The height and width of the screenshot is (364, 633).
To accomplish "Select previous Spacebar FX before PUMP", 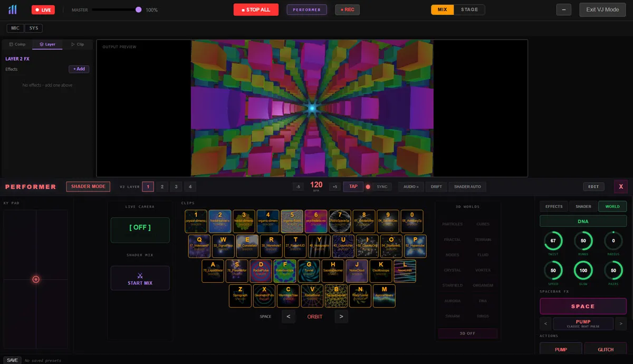I will tap(545, 323).
